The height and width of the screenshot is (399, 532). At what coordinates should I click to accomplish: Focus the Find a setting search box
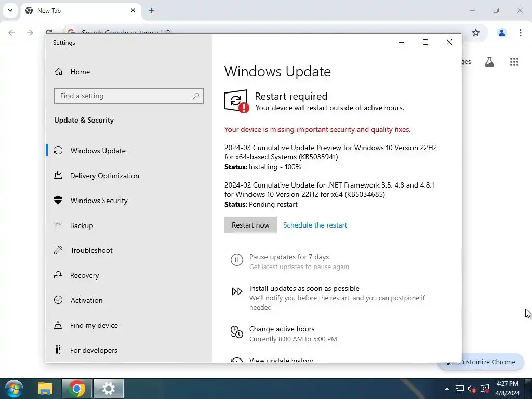129,96
